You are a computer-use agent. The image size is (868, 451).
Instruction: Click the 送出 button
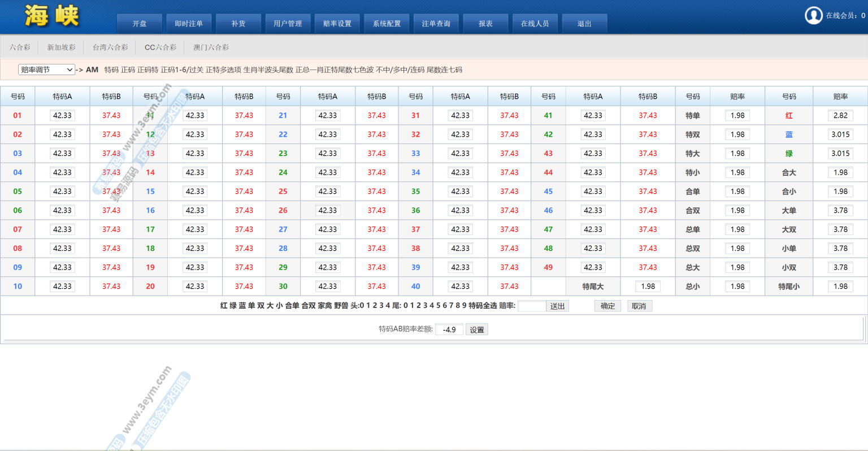tap(557, 306)
